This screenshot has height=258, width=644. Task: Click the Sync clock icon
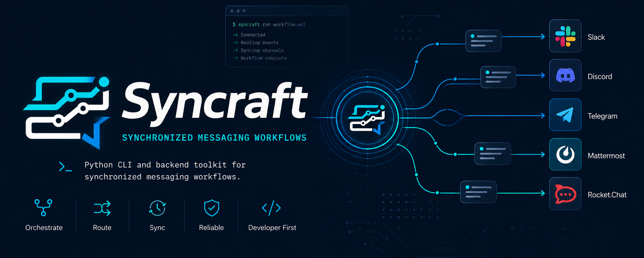[158, 208]
